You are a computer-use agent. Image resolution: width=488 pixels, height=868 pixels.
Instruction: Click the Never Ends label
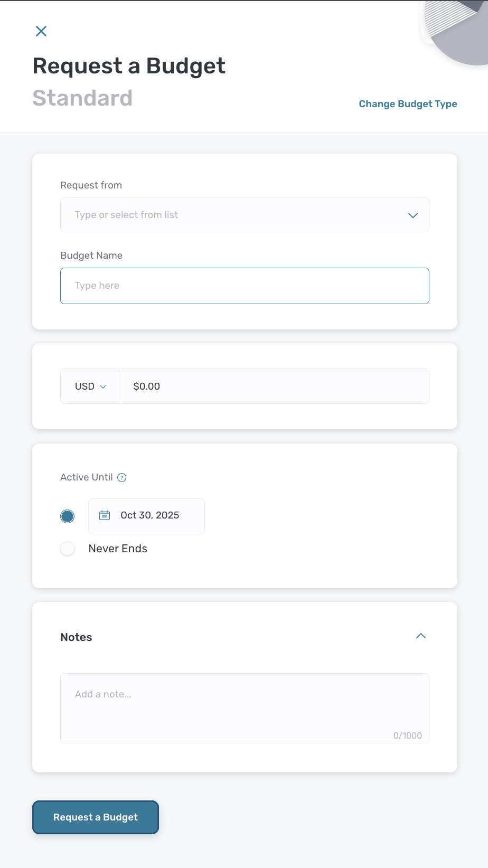tap(118, 549)
